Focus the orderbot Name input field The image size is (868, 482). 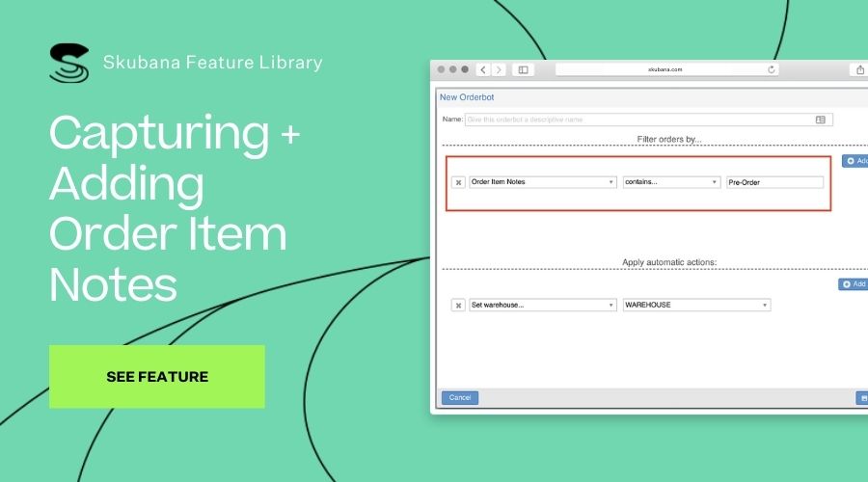pos(648,120)
